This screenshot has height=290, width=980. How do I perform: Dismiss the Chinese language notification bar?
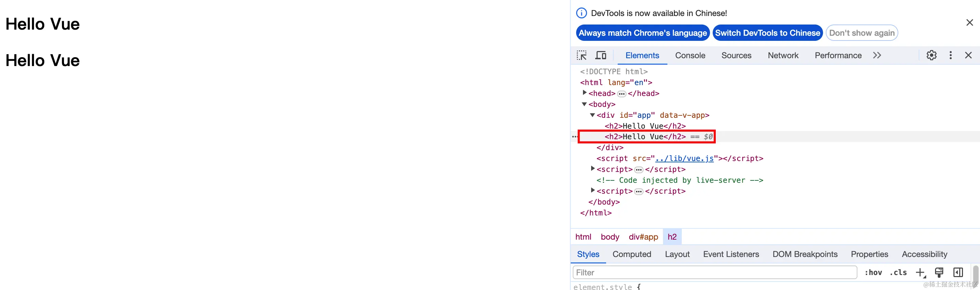coord(969,23)
